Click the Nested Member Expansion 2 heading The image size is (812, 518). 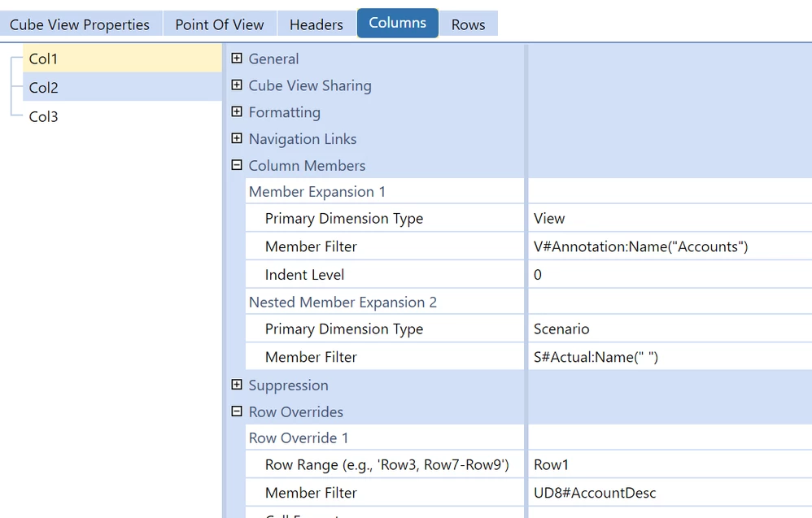pyautogui.click(x=343, y=303)
